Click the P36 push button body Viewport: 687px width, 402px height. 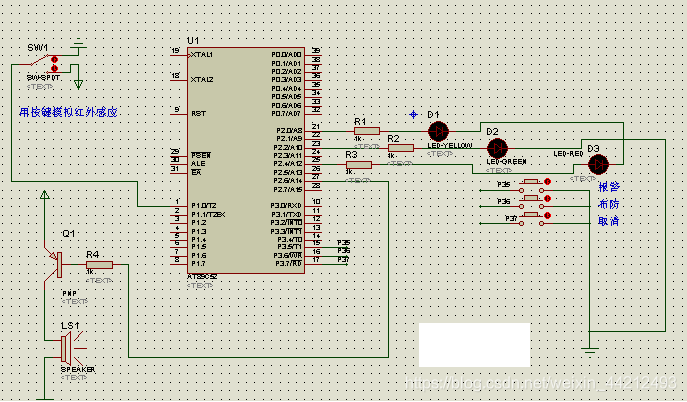(x=531, y=201)
